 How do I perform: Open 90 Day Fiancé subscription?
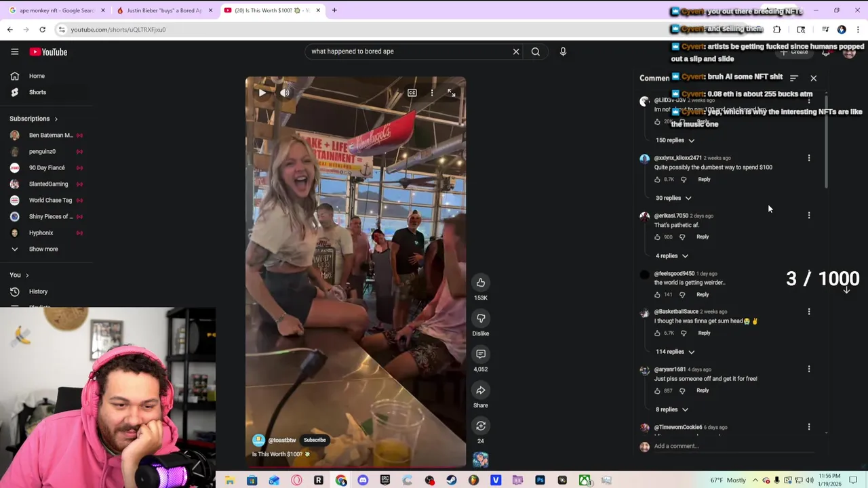tap(46, 167)
